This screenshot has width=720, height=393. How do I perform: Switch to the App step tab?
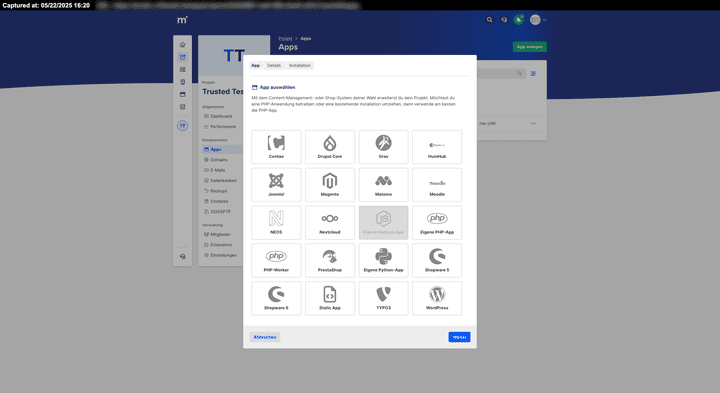255,65
